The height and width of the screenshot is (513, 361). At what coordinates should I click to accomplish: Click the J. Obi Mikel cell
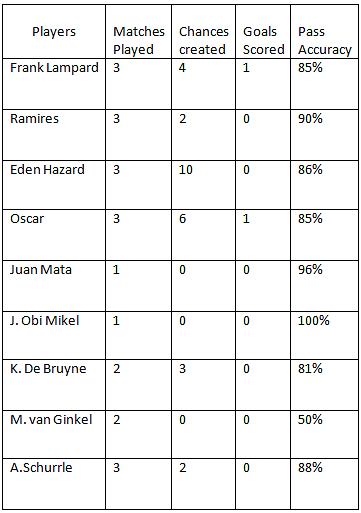tap(54, 336)
